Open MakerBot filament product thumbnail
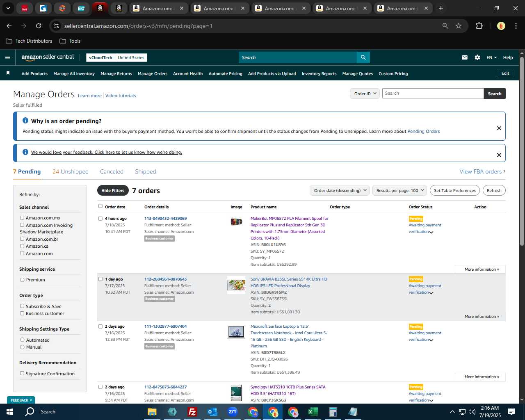Screen dimensions: 525x420 pos(236,222)
